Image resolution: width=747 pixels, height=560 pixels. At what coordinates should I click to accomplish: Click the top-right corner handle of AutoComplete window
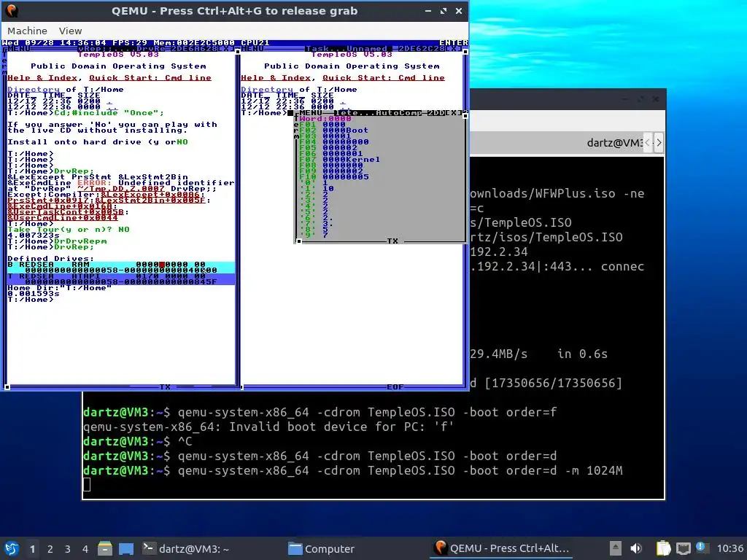point(465,116)
